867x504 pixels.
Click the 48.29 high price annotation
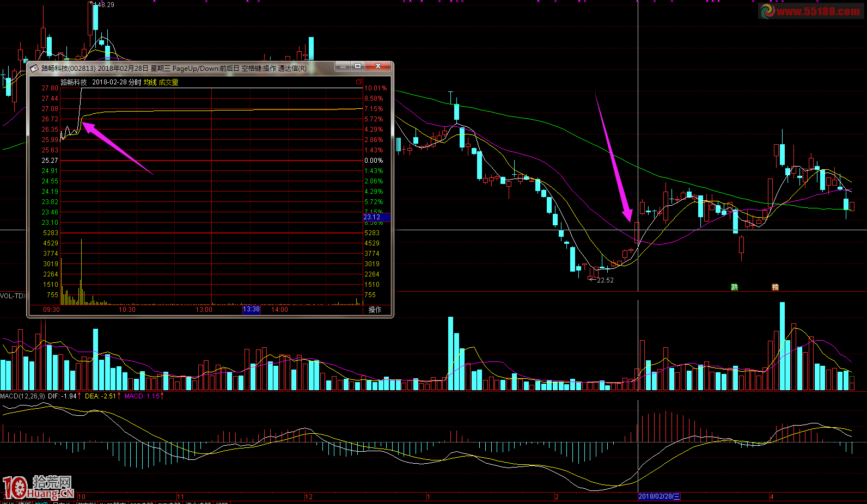pyautogui.click(x=104, y=4)
